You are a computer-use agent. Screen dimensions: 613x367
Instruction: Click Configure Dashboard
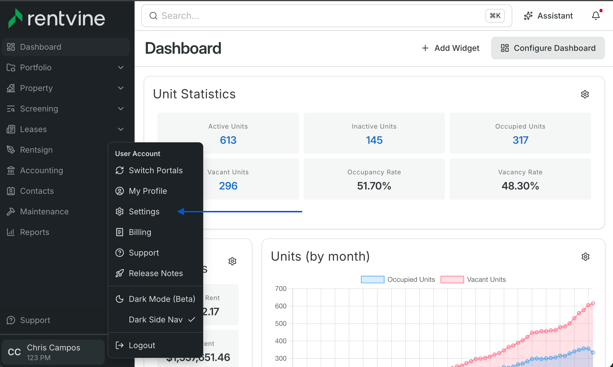[x=548, y=48]
